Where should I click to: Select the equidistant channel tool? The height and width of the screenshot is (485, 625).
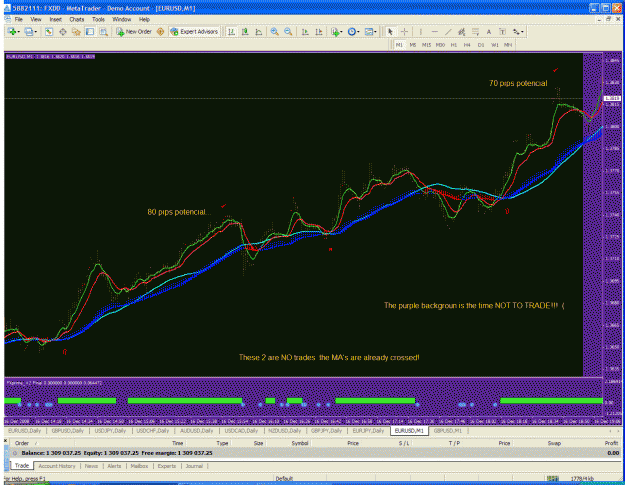coord(462,31)
